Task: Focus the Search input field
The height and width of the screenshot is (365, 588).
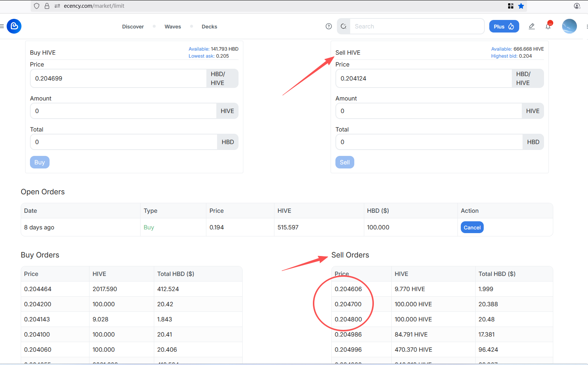Action: [x=417, y=26]
